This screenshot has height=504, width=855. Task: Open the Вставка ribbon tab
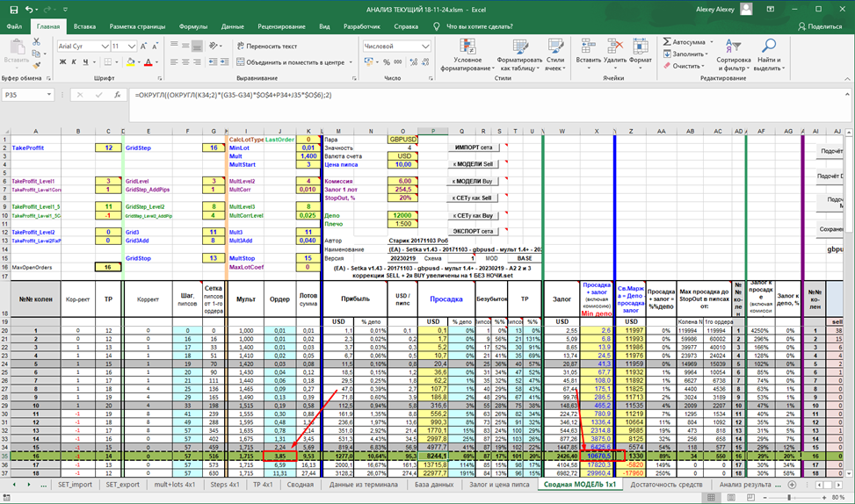click(84, 26)
